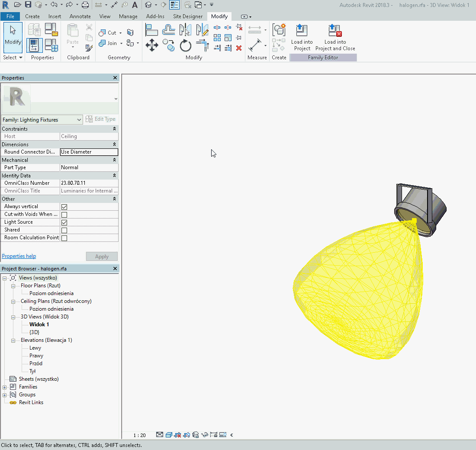Select the Align tool in Modify panel
This screenshot has height=450, width=476.
click(x=151, y=29)
